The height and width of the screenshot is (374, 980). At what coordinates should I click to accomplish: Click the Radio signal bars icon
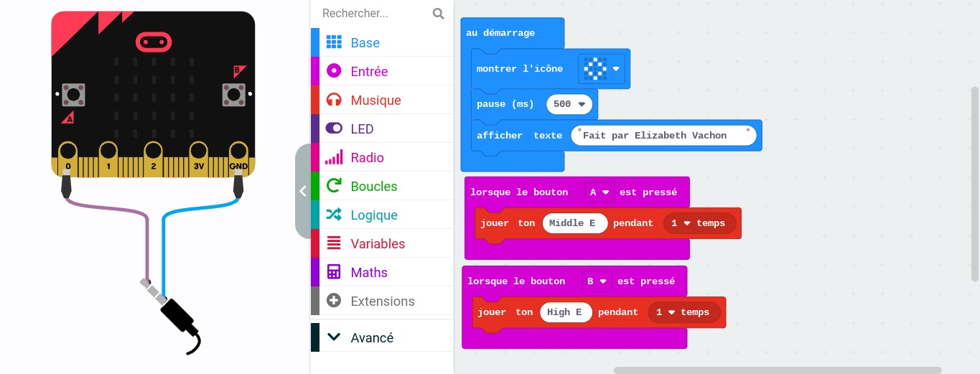click(x=334, y=157)
